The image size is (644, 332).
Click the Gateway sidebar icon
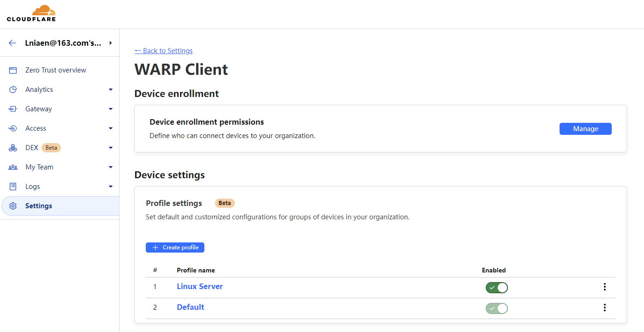pos(13,109)
